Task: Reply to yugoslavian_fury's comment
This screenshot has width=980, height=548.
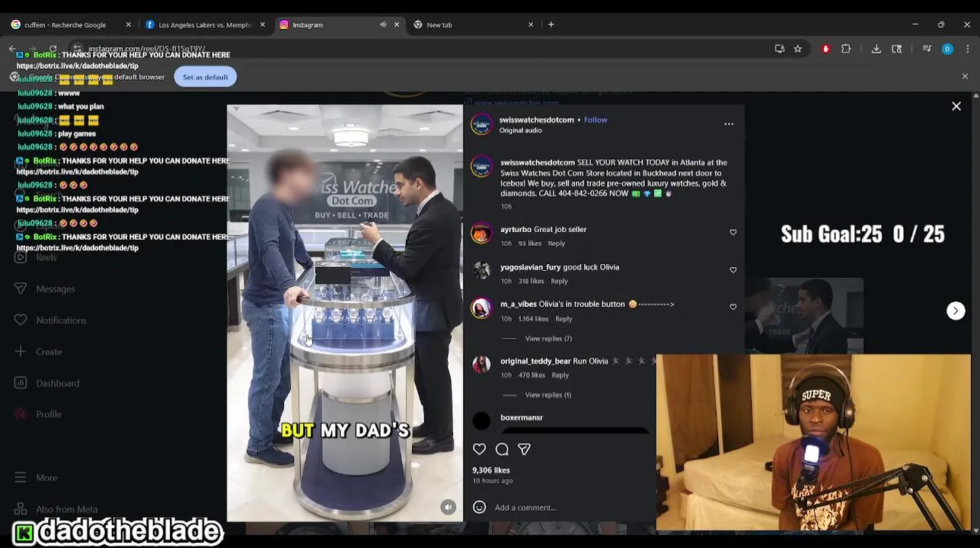Action: click(x=559, y=282)
